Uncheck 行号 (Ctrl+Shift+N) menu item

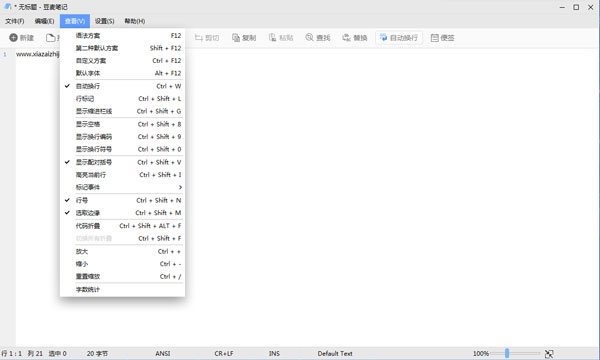click(122, 200)
